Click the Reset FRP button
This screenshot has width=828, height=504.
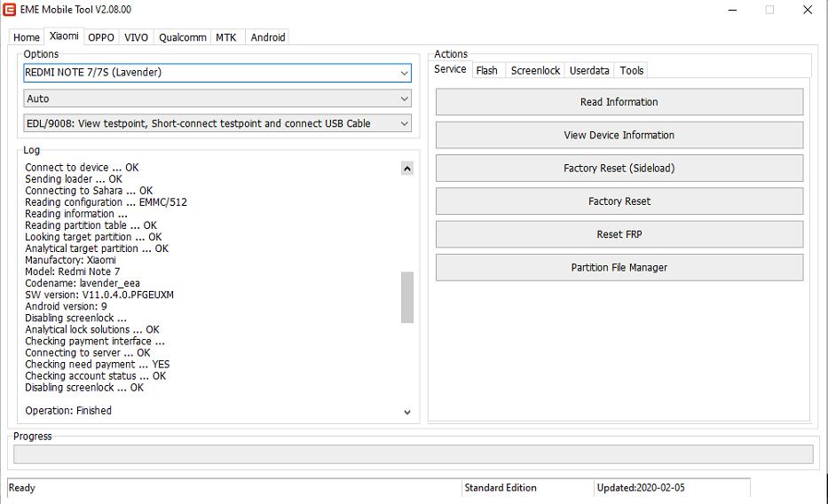(x=619, y=234)
